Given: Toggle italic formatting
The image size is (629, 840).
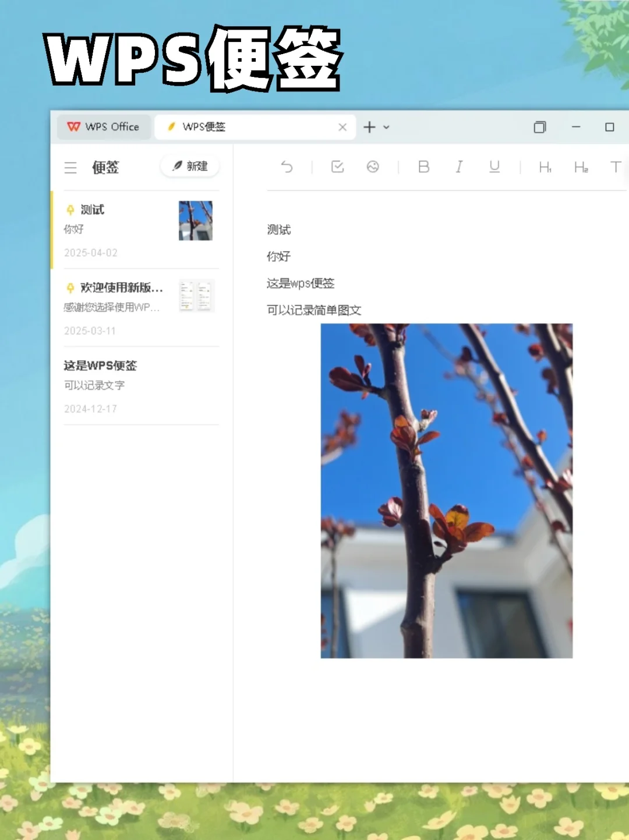Looking at the screenshot, I should click(459, 167).
